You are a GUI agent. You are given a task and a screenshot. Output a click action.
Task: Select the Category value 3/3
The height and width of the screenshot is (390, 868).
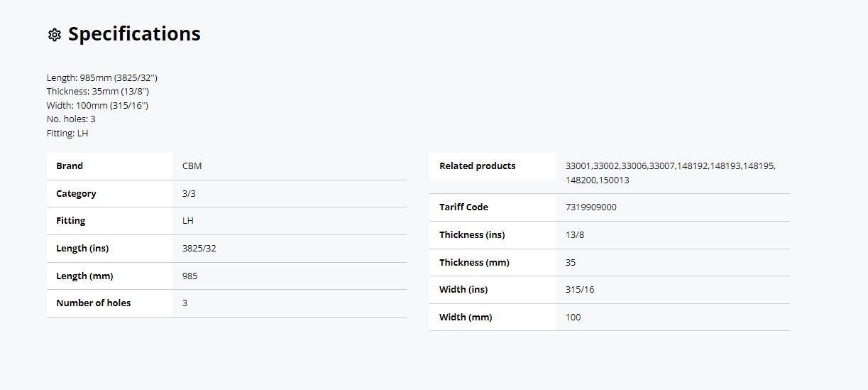click(x=189, y=193)
